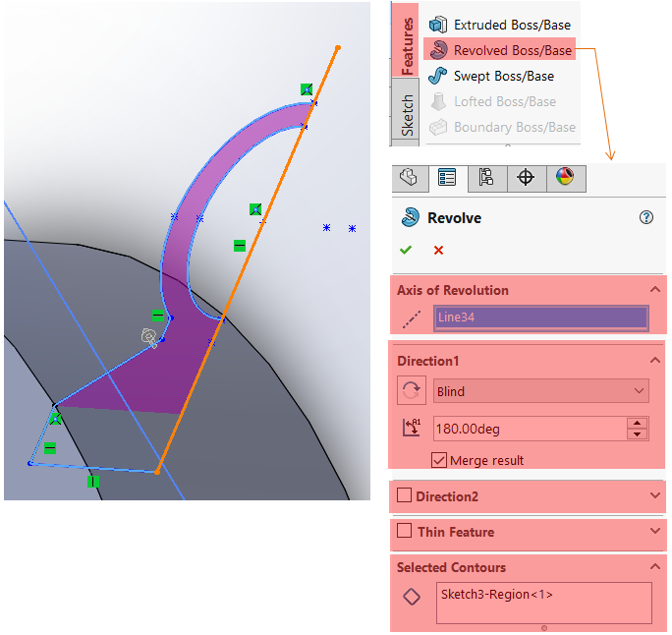Viewport: 672px width, 635px height.
Task: Open the DimXpertManager crosshair tab
Action: coord(527,178)
